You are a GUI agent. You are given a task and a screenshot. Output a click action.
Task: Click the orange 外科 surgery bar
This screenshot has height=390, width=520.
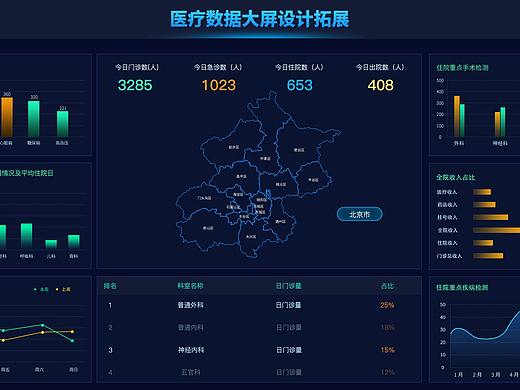click(457, 116)
